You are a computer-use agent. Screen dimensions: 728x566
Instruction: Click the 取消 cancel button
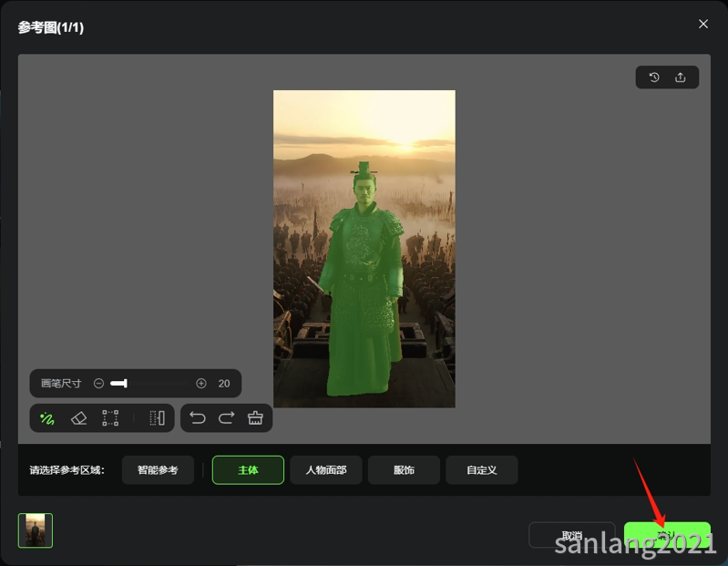click(x=571, y=535)
